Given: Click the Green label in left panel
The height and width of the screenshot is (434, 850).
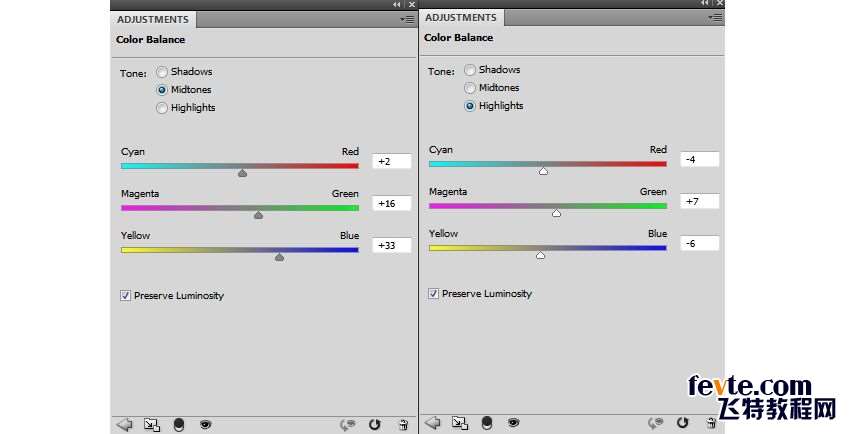Looking at the screenshot, I should (x=345, y=193).
